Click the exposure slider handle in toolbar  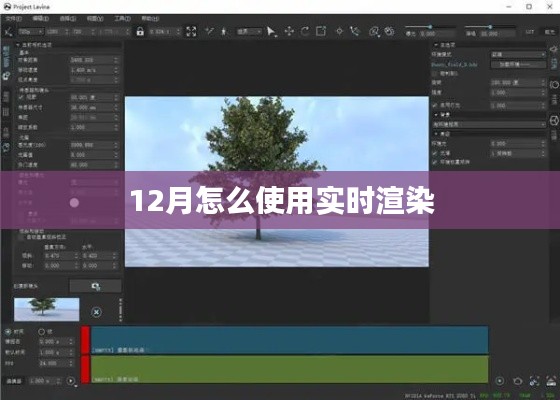point(430,27)
